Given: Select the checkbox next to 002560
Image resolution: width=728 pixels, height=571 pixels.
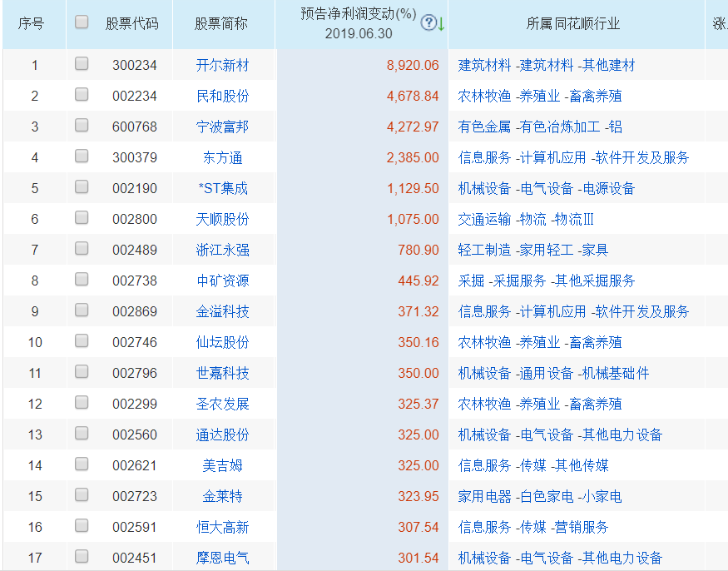Looking at the screenshot, I should point(82,433).
